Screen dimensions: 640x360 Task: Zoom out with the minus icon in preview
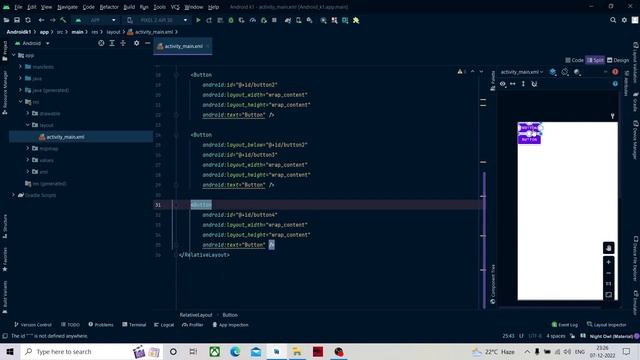pyautogui.click(x=609, y=273)
